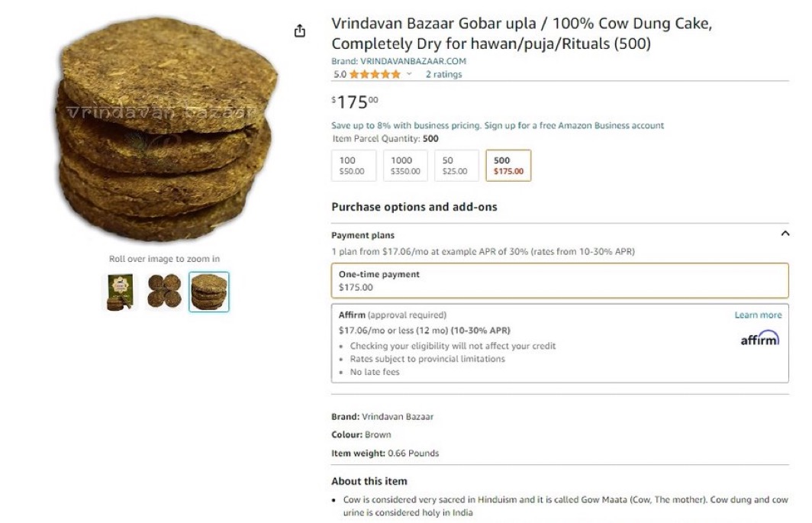Click the share icon beside product image

tap(299, 31)
